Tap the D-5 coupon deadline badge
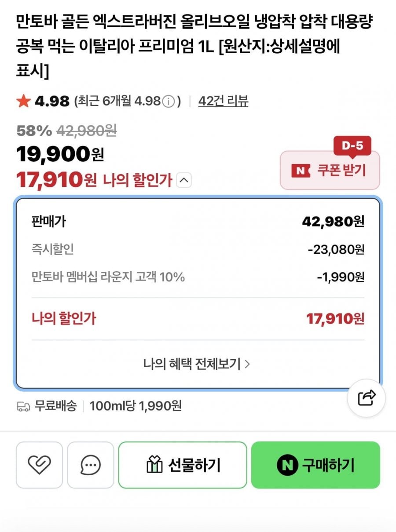The height and width of the screenshot is (532, 396). tap(352, 146)
